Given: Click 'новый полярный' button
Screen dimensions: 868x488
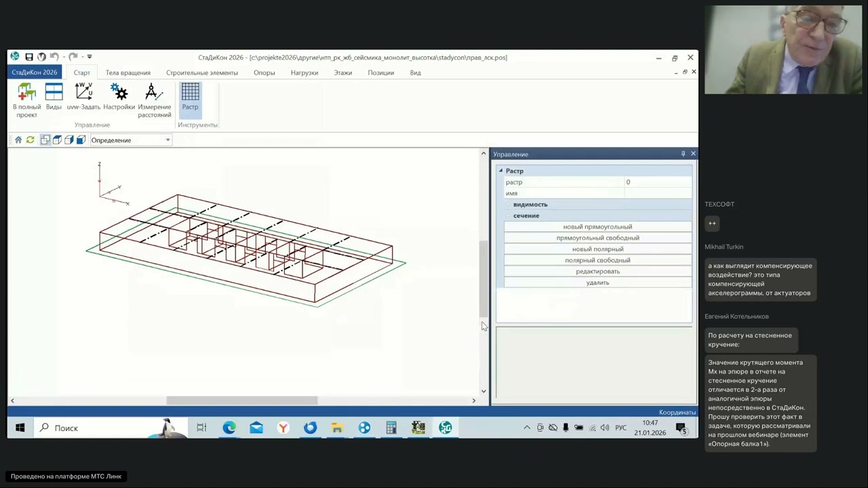Looking at the screenshot, I should 597,249.
